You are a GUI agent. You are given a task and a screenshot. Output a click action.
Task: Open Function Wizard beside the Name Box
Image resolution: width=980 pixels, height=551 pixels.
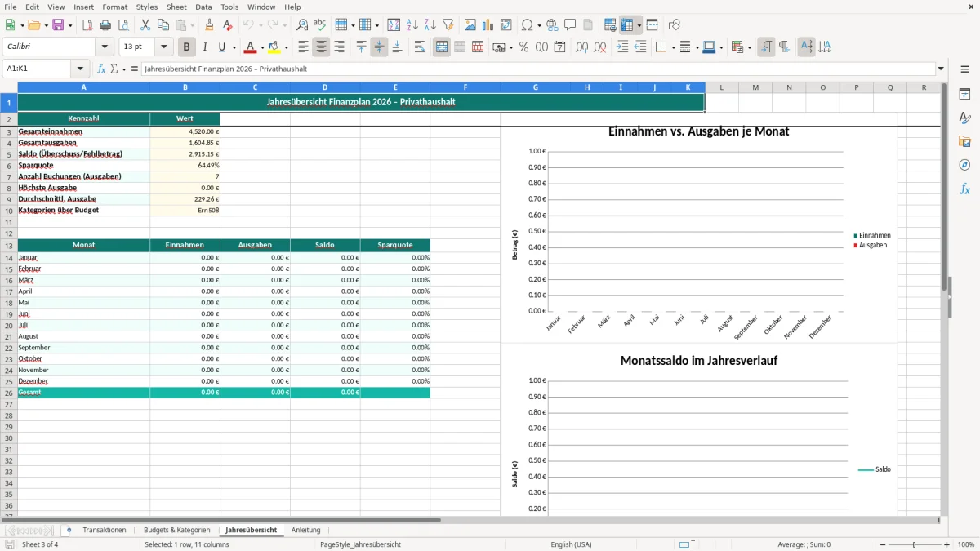(102, 69)
